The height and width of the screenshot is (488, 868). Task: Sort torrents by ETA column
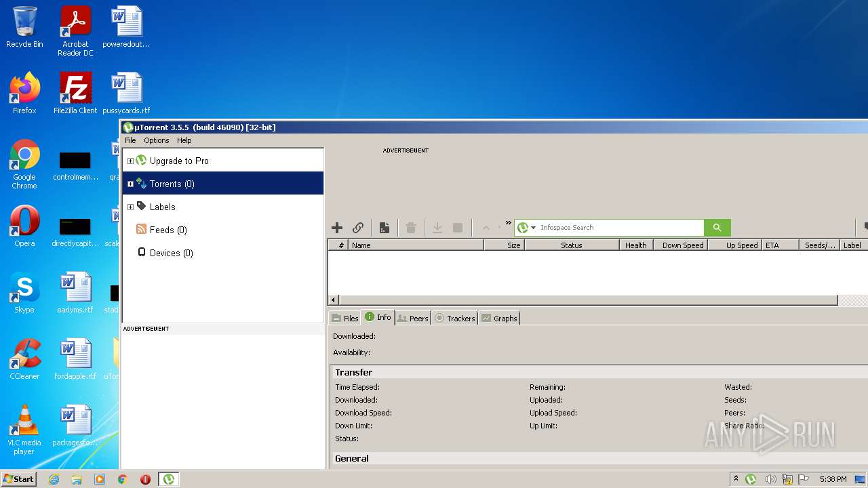click(x=780, y=245)
